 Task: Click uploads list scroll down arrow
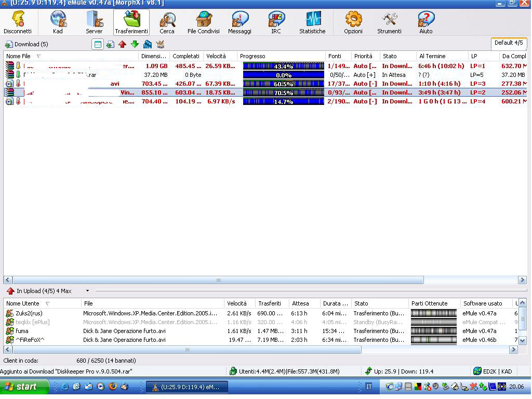(523, 340)
